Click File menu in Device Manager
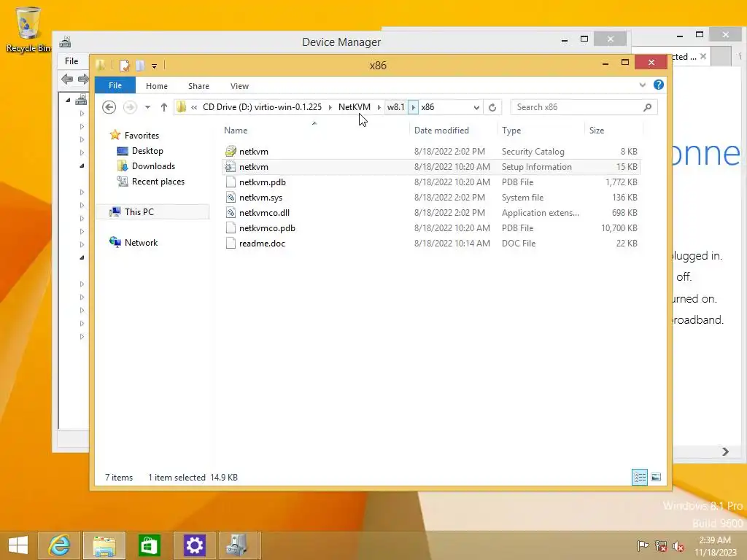Screen dimensions: 747x560 (x=71, y=61)
